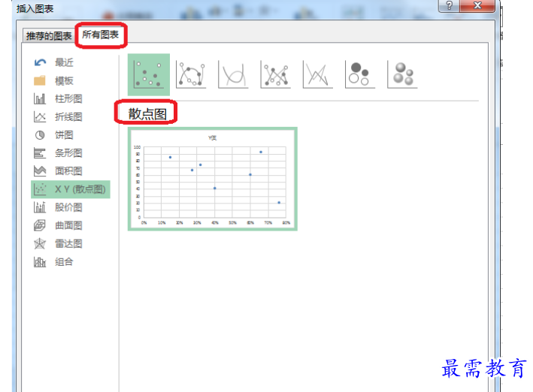Click the 最近 (Recent) arrow icon
Viewport: 533px width, 392px height.
click(x=40, y=62)
